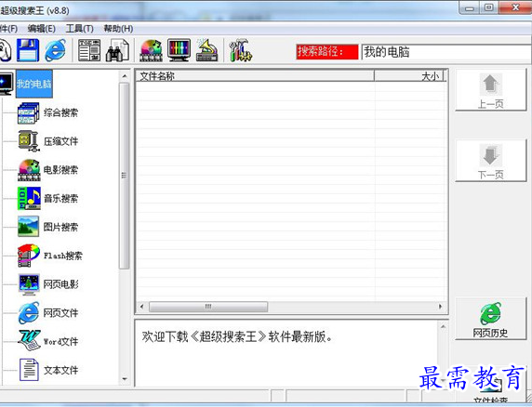The image size is (532, 407).
Task: Click the 文本文件 label
Action: (x=60, y=370)
